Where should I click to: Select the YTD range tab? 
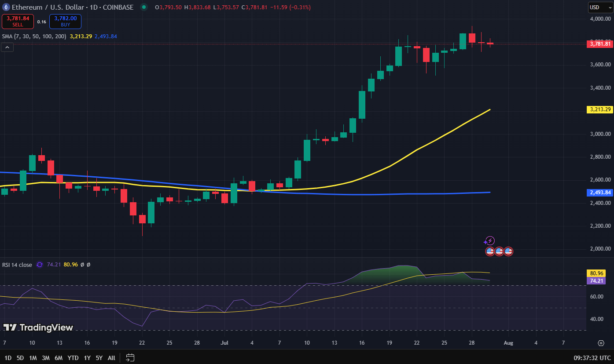point(73,358)
